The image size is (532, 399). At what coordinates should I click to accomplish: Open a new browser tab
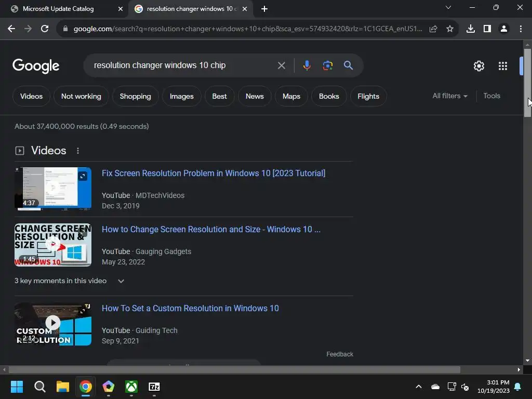[x=264, y=9]
